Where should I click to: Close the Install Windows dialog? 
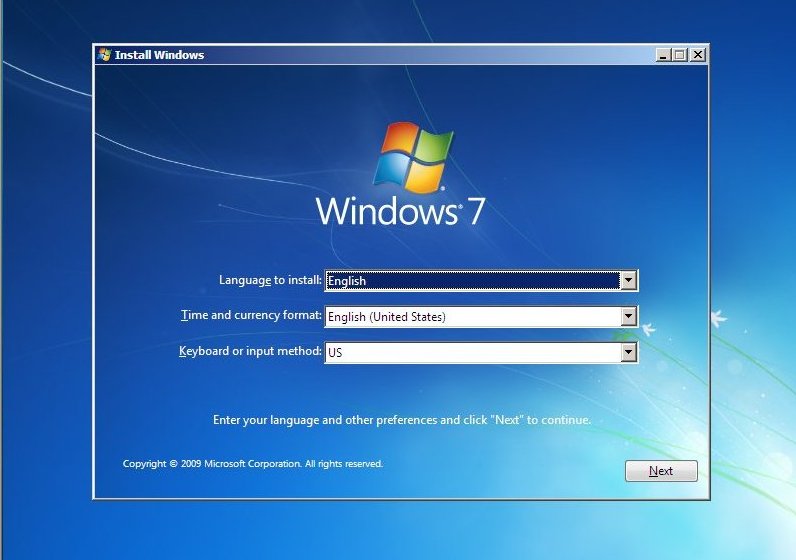click(697, 55)
